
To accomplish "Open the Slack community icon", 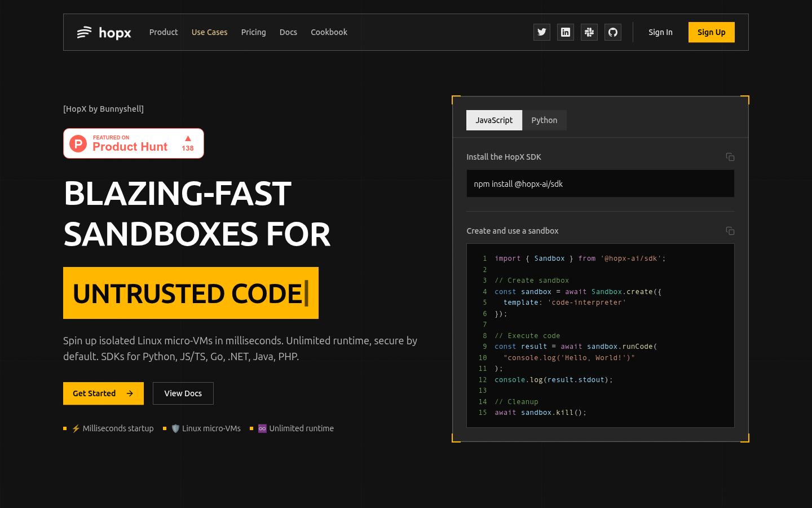I will point(589,32).
